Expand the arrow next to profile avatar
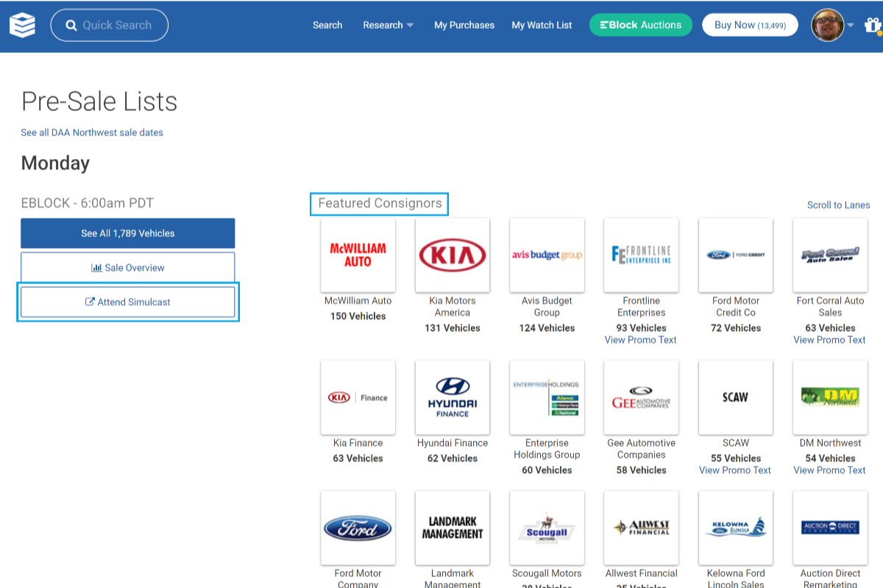This screenshot has width=883, height=588. click(851, 25)
